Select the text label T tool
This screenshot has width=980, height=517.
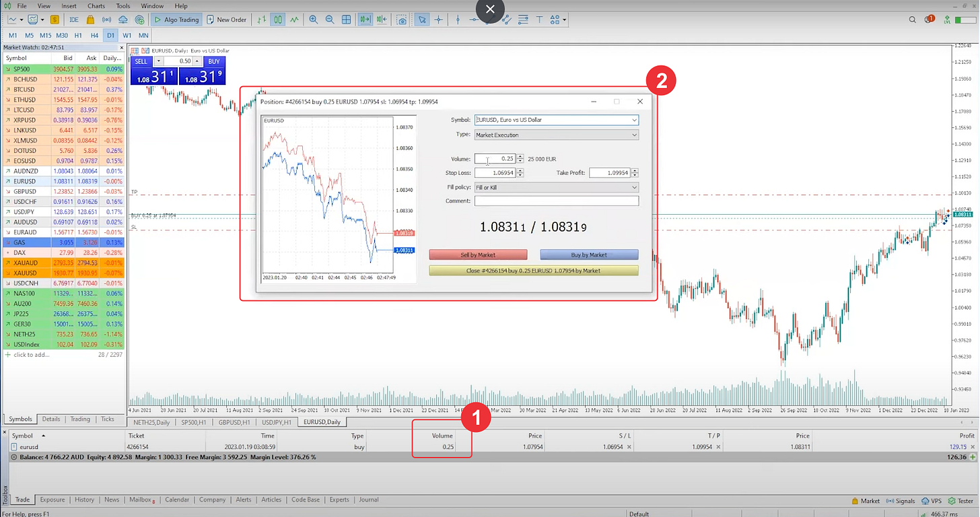539,20
